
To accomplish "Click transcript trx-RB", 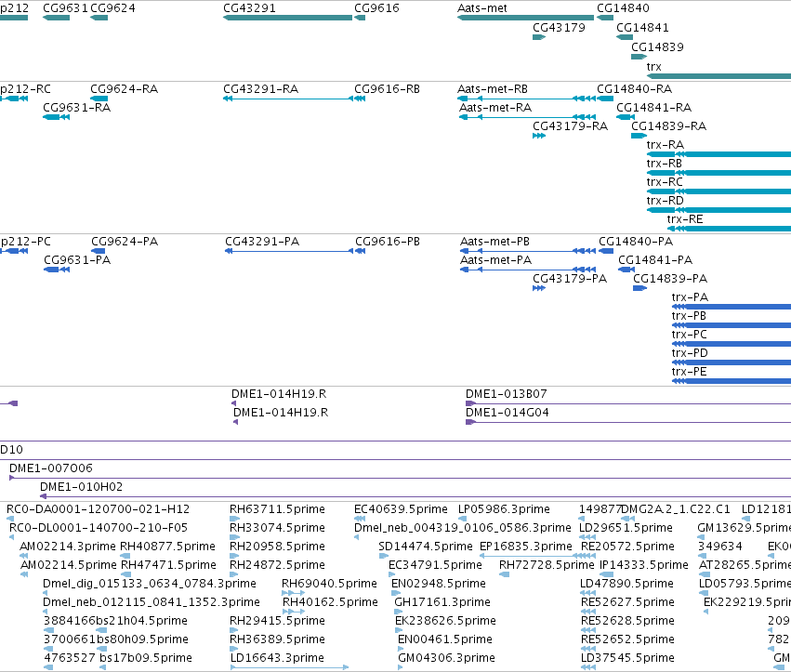I will click(x=664, y=164).
